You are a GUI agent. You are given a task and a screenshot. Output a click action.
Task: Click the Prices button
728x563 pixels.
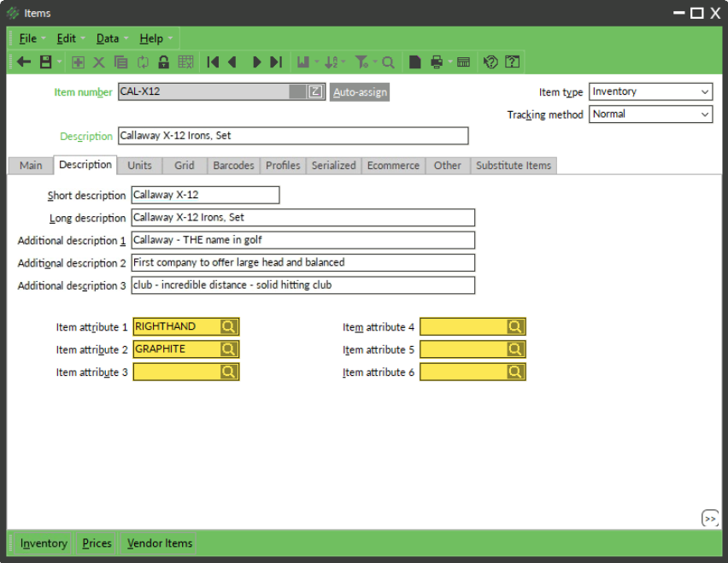97,543
